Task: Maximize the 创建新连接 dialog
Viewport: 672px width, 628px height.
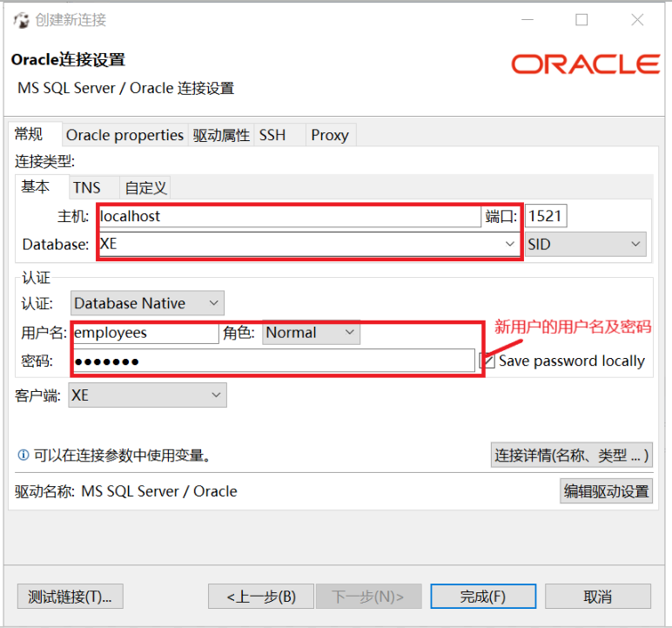Action: [581, 20]
